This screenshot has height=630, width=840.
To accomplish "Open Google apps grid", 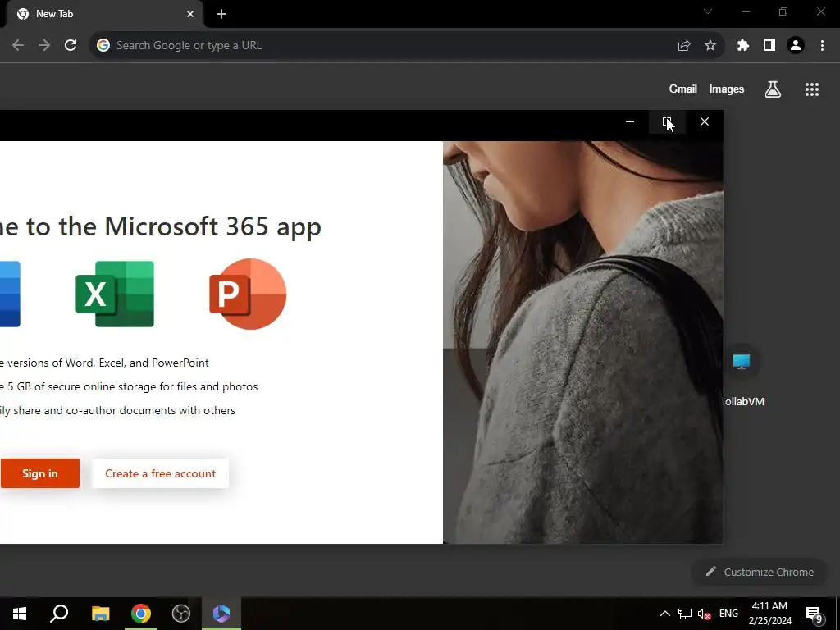I will click(x=812, y=89).
